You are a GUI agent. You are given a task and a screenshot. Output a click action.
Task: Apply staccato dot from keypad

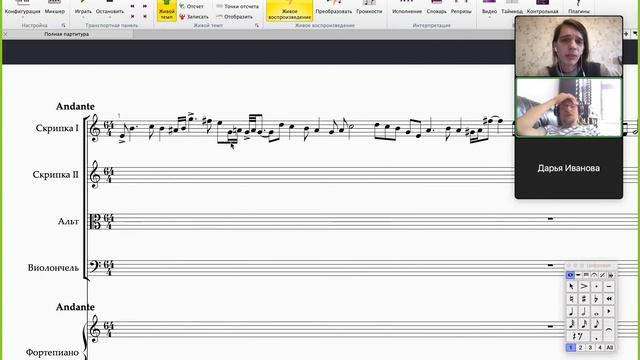(x=596, y=286)
